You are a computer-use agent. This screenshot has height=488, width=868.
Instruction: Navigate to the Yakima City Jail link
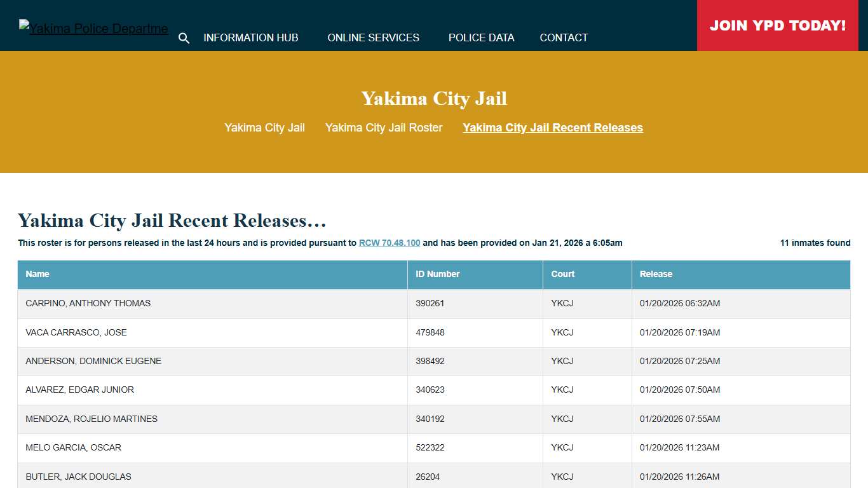264,127
